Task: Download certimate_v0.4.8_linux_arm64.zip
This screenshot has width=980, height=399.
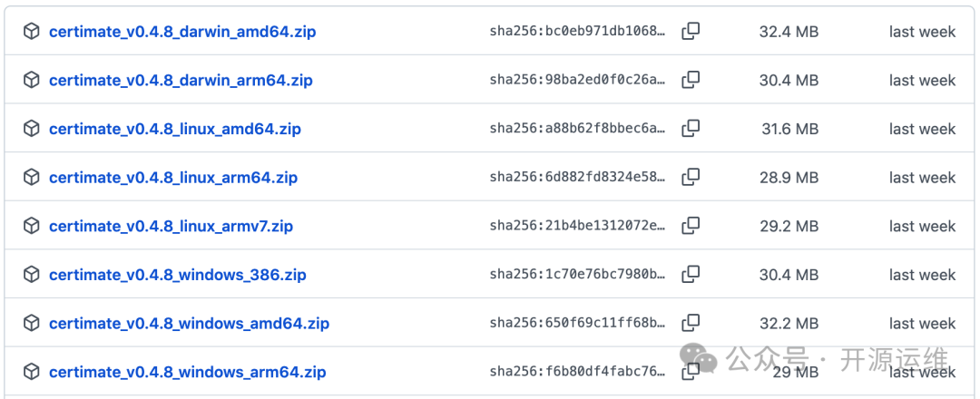Action: [x=173, y=178]
